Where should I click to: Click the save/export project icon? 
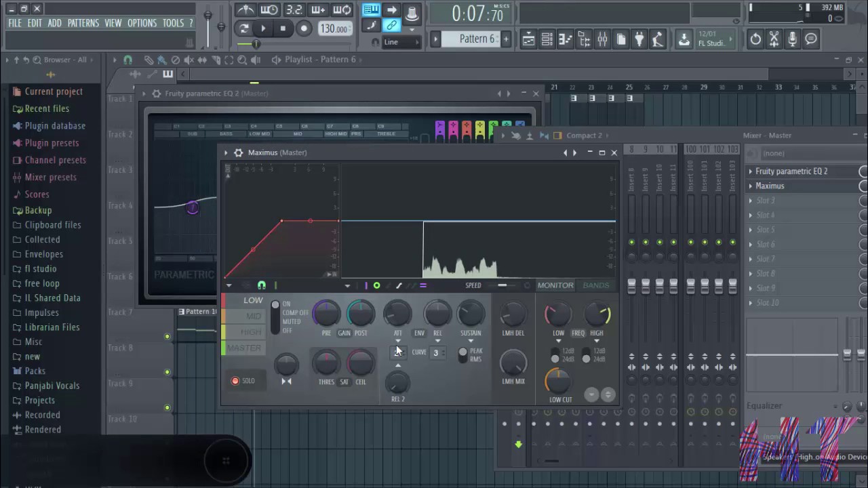[684, 39]
